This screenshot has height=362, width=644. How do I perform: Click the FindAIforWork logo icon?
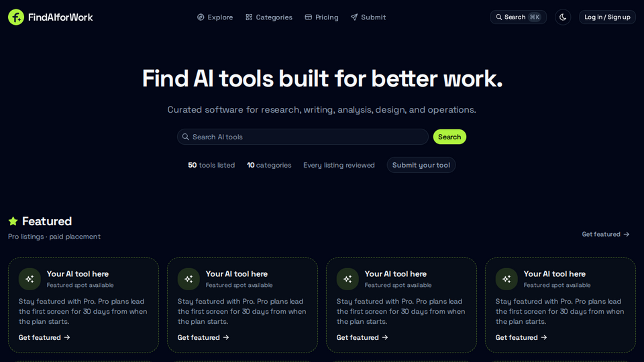pos(16,17)
